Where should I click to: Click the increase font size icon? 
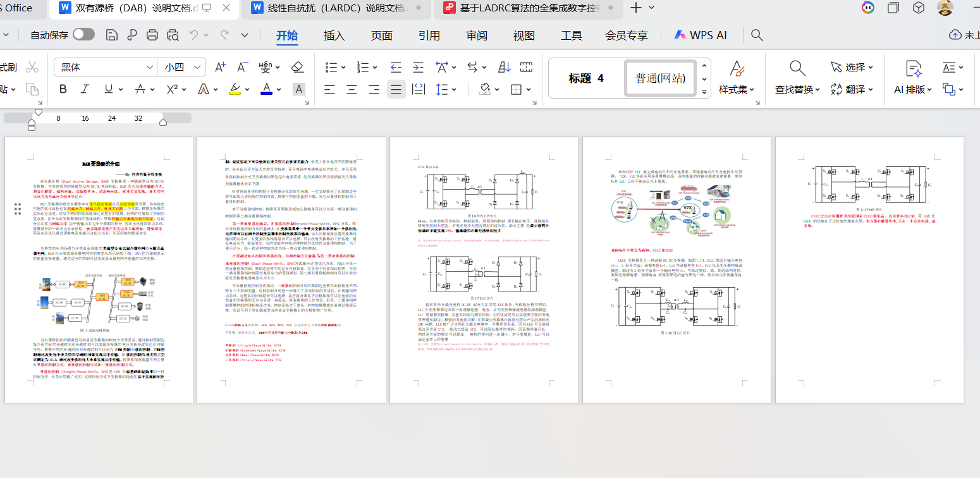point(220,67)
